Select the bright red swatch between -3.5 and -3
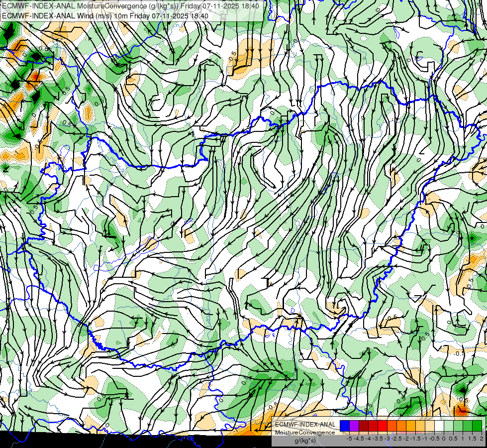Viewport: 487px width, 448px height. coord(383,426)
